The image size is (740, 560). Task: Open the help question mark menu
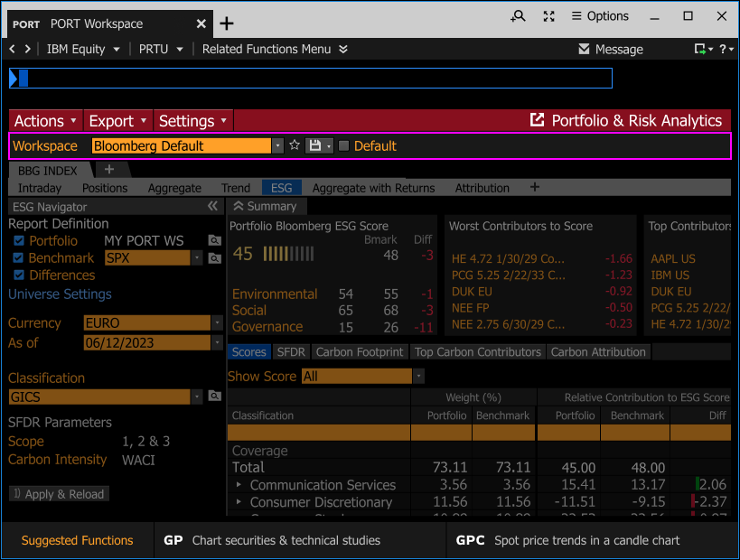[726, 49]
